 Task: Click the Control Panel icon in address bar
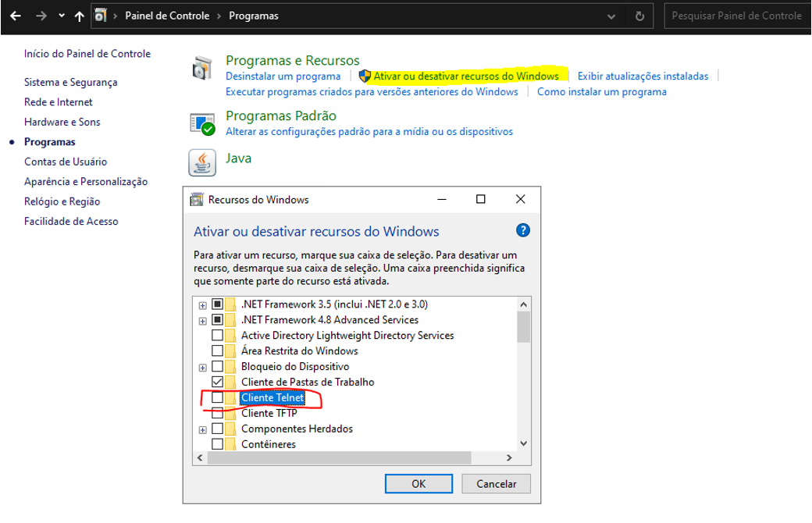coord(100,16)
